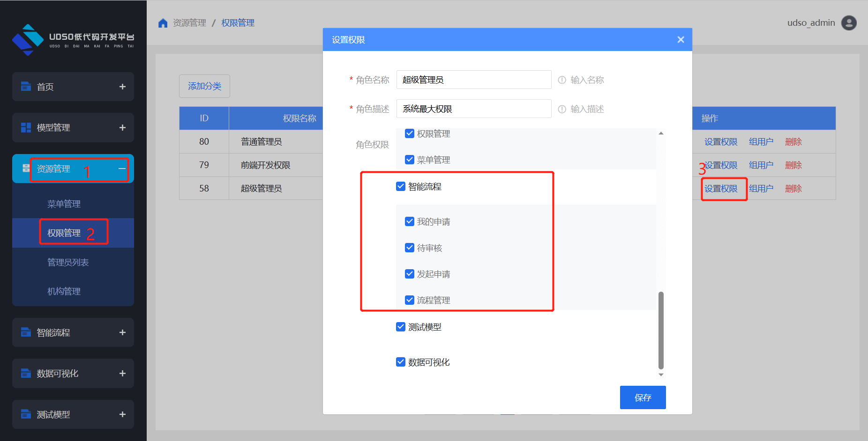Image resolution: width=868 pixels, height=441 pixels.
Task: Toggle the 我的申请 checkbox
Action: pos(410,221)
